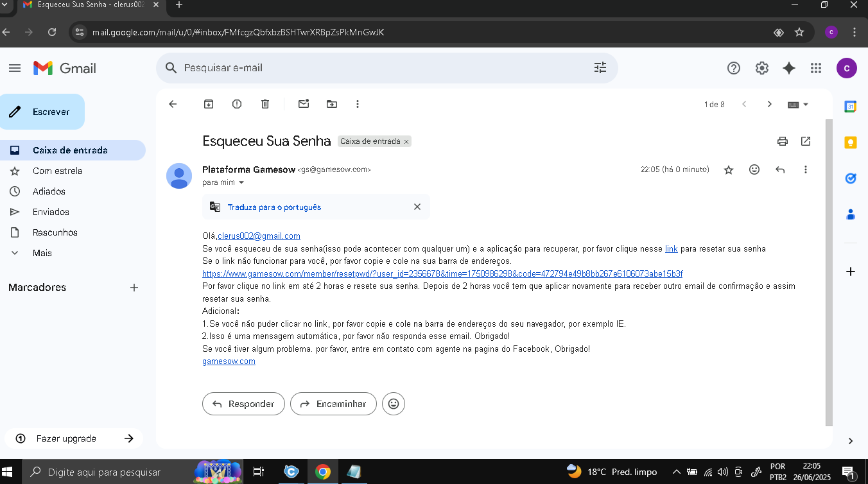Remove Caixa de entrada label from email

click(x=406, y=142)
